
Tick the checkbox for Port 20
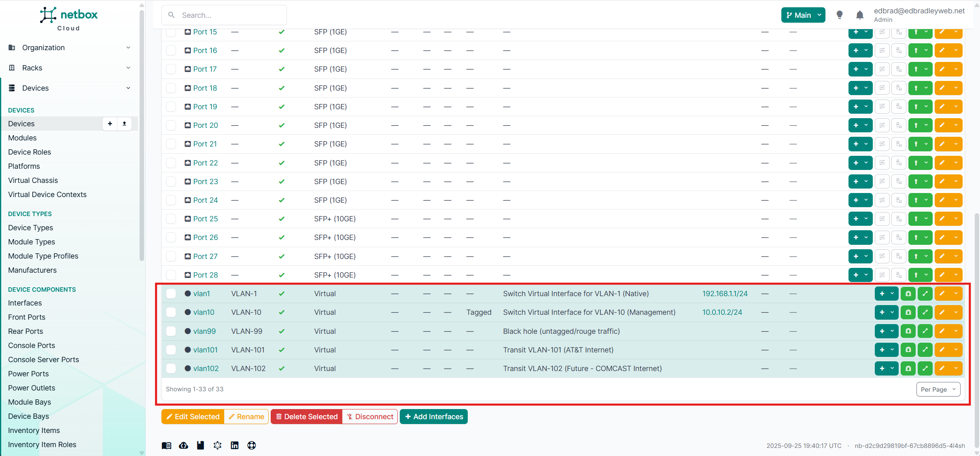point(171,125)
